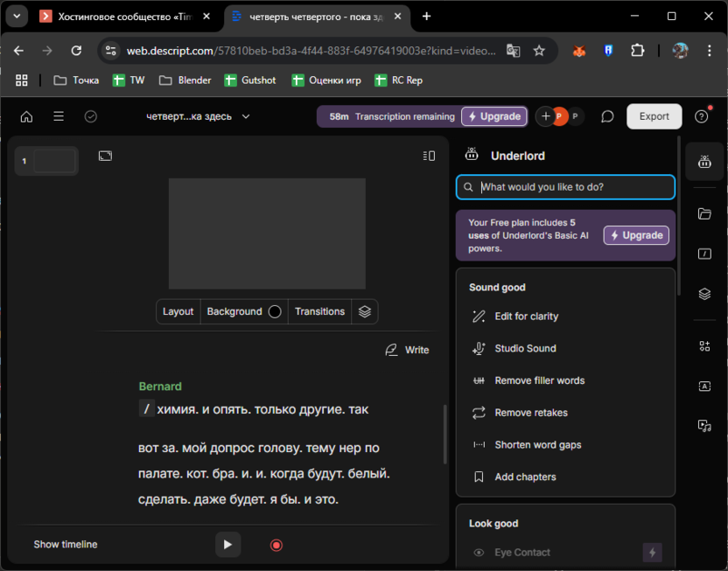Focus the Underlord 'What would you like to do?' field
This screenshot has height=571, width=728.
pyautogui.click(x=573, y=187)
